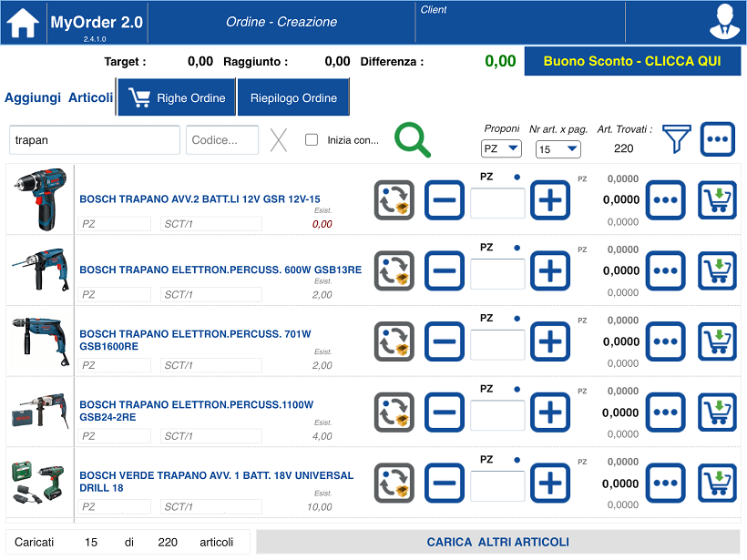
Task: Add GSB13RE drill to cart
Action: 718,270
